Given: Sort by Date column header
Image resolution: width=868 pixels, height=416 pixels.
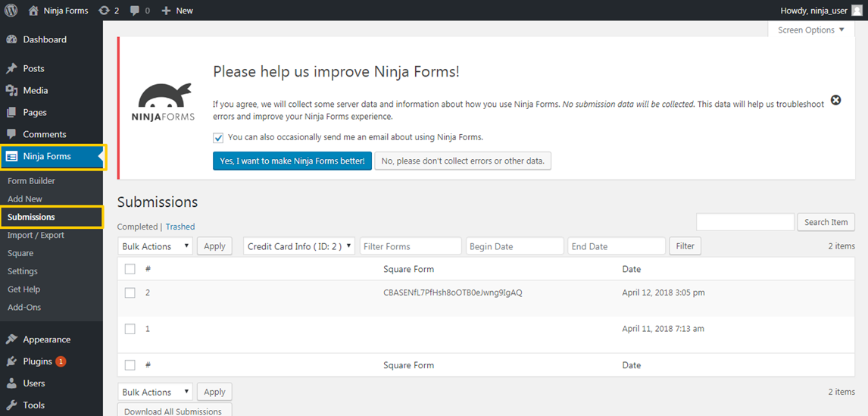Looking at the screenshot, I should [x=631, y=269].
